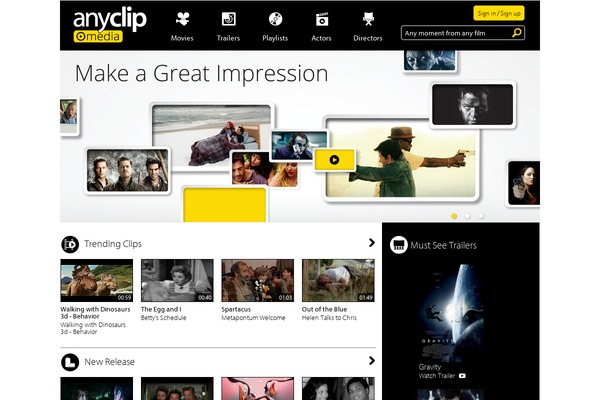Open the black-and-white New Release thumbnail
Viewport: 600px width, 400px height.
(338, 389)
